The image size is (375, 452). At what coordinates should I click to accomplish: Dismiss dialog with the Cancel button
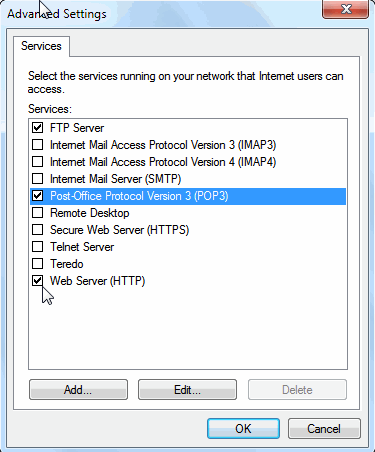(324, 429)
